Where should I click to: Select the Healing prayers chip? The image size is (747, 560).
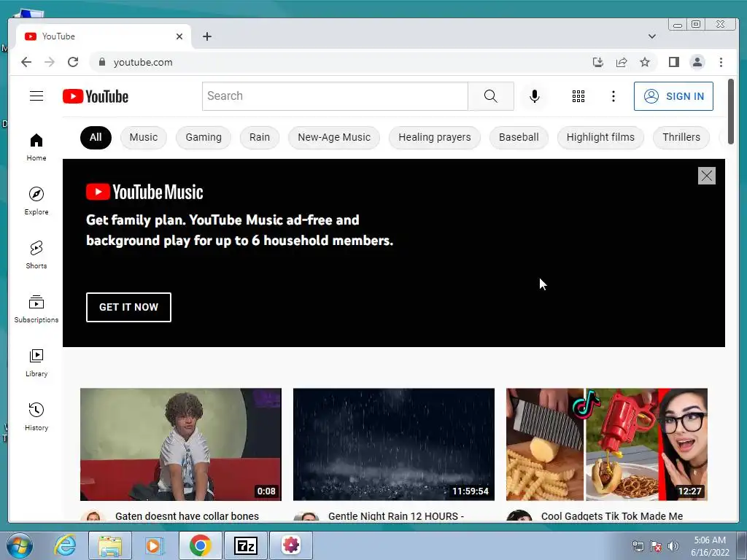click(x=435, y=138)
